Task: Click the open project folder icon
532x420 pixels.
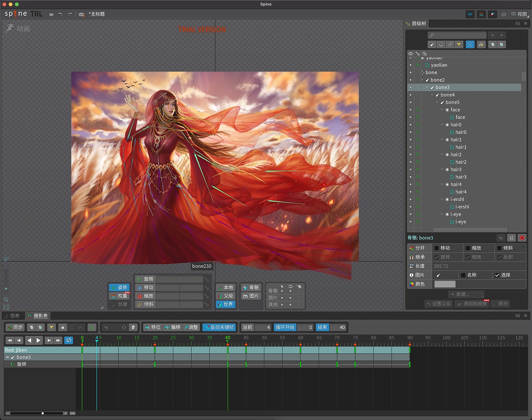Action: (x=51, y=14)
